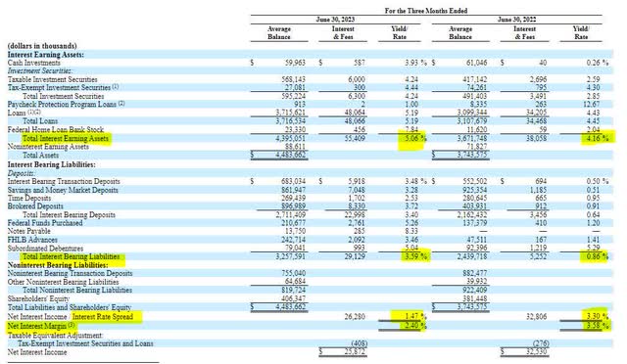Select the highlighted 3.30 % spread value
Image resolution: width=627 pixels, height=364 pixels.
(x=598, y=316)
